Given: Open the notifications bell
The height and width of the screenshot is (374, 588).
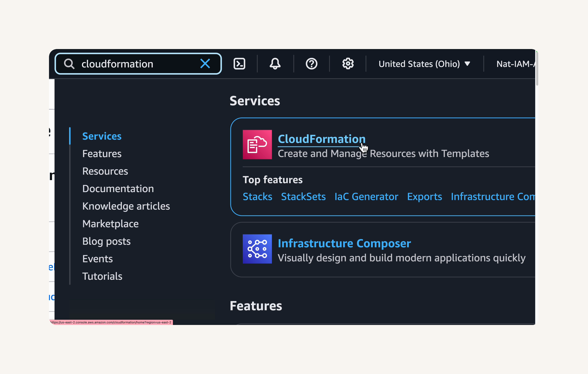Looking at the screenshot, I should click(x=275, y=64).
